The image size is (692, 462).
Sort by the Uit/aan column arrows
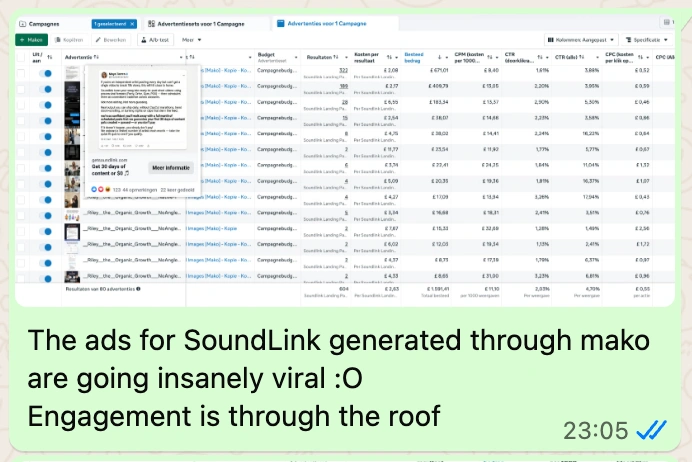click(x=49, y=57)
